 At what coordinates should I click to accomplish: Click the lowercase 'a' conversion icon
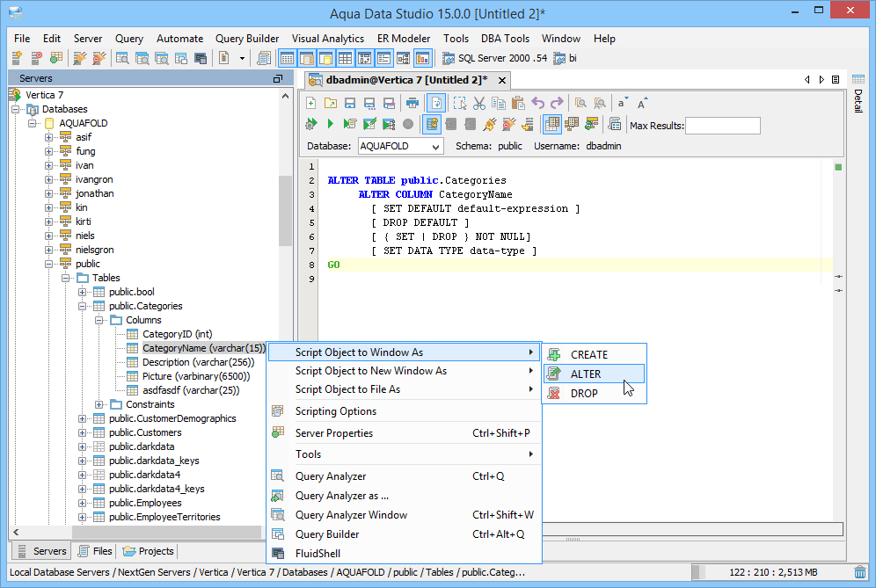coord(622,104)
